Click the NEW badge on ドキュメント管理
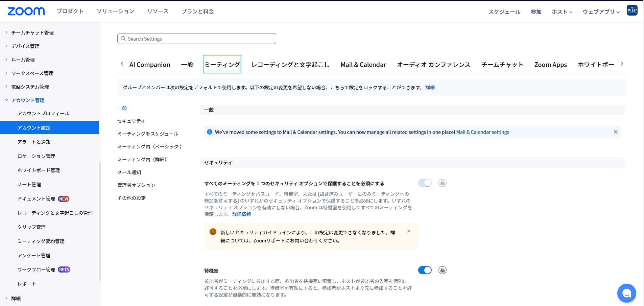 64,199
